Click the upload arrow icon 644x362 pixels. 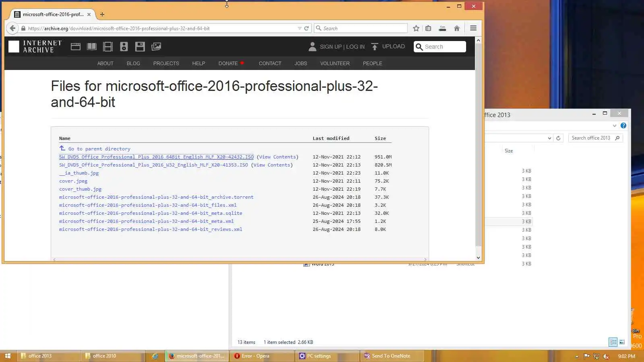(x=375, y=47)
